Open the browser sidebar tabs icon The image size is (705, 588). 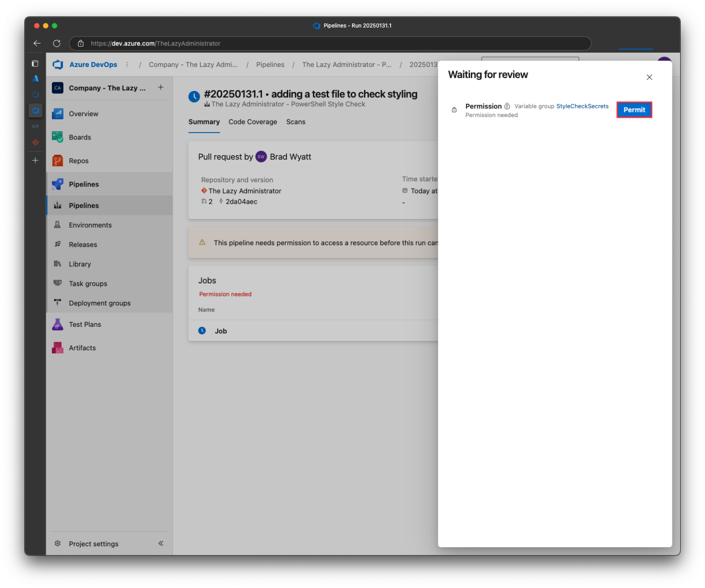click(35, 63)
